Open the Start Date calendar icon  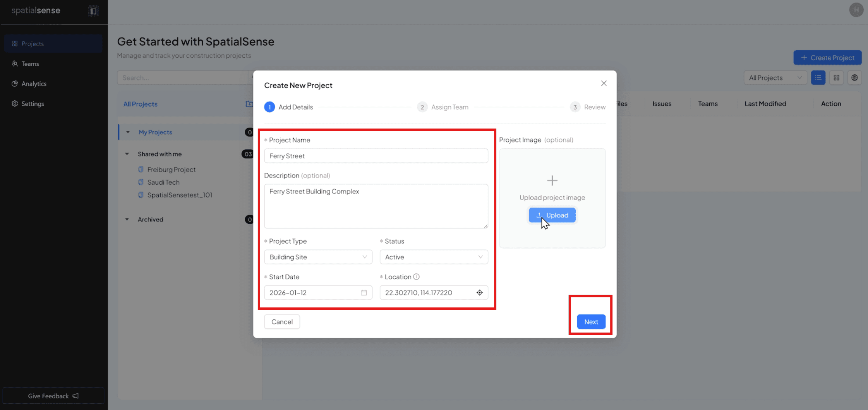pos(364,293)
